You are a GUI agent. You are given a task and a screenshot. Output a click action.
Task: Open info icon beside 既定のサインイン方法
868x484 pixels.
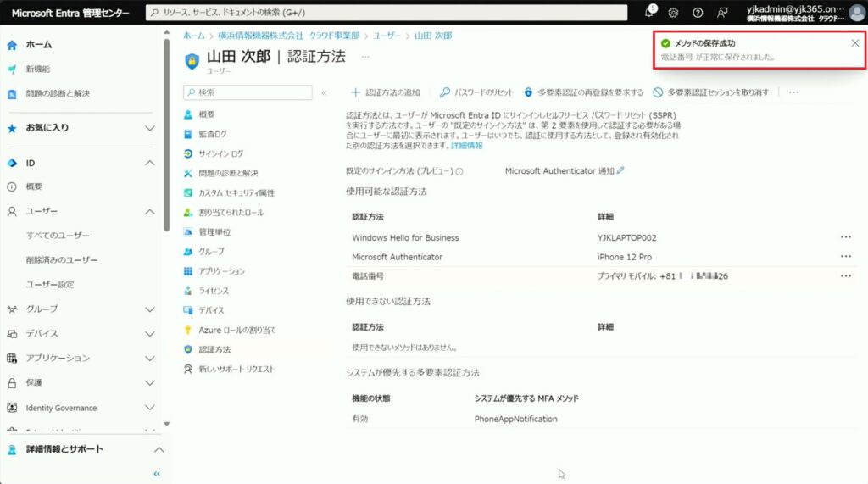pyautogui.click(x=459, y=172)
